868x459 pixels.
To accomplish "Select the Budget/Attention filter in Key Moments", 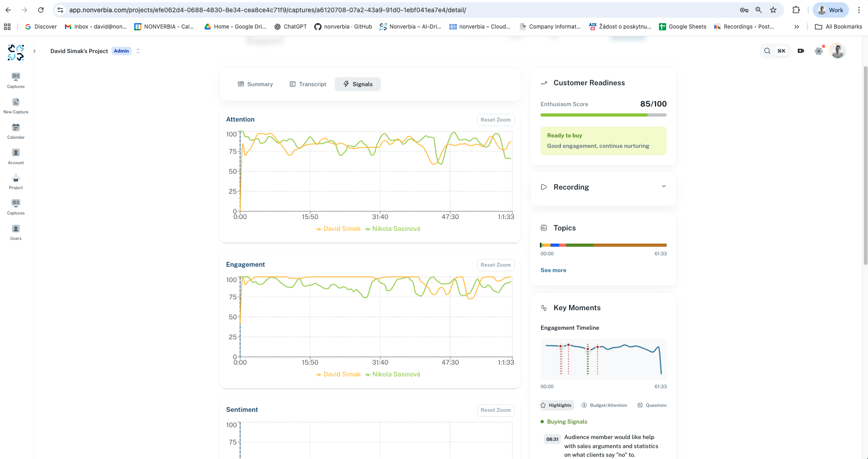I will point(605,405).
